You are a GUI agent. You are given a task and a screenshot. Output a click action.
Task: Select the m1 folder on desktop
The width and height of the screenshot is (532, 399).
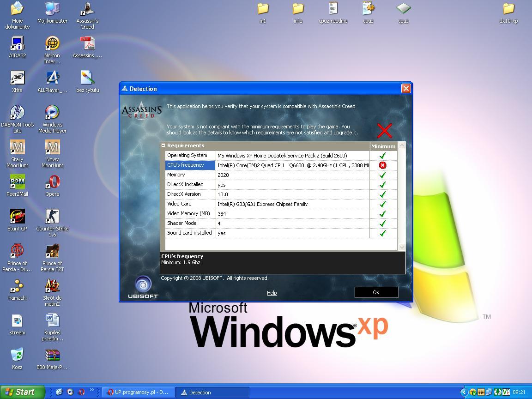[x=263, y=12]
